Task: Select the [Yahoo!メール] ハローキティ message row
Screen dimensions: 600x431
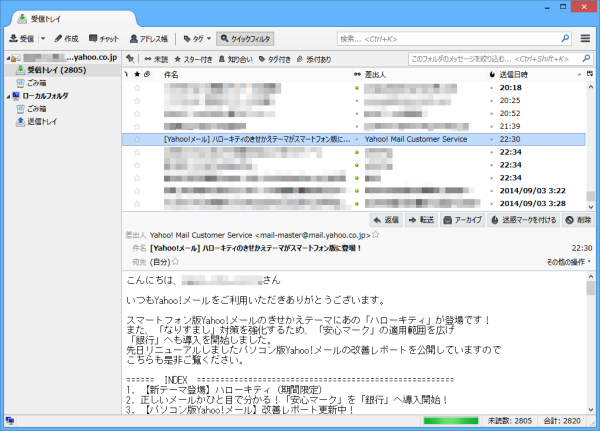Action: tap(354, 139)
